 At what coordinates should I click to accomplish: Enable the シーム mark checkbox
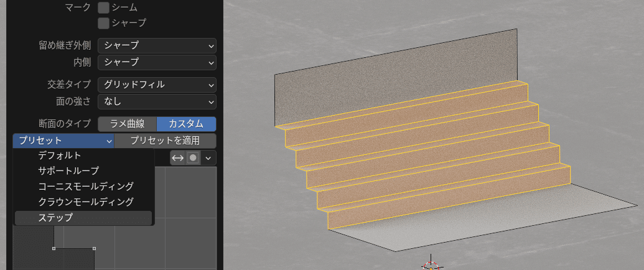click(103, 7)
